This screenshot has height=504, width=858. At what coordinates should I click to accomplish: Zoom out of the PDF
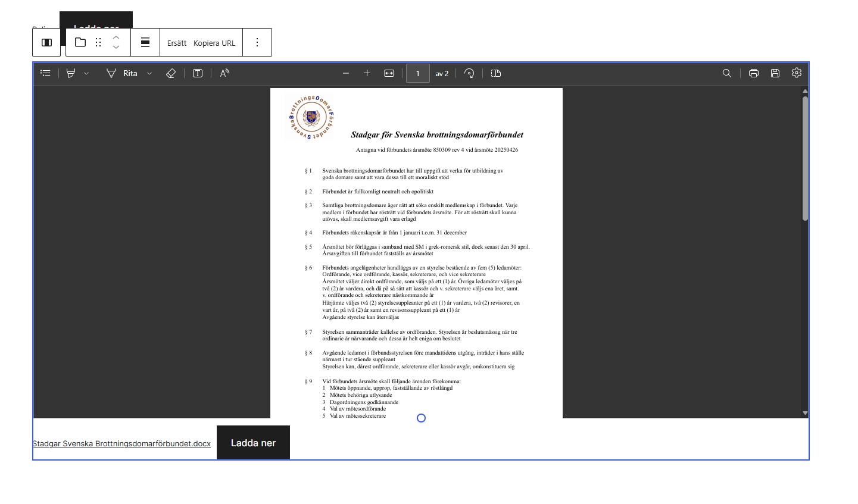[x=346, y=73]
